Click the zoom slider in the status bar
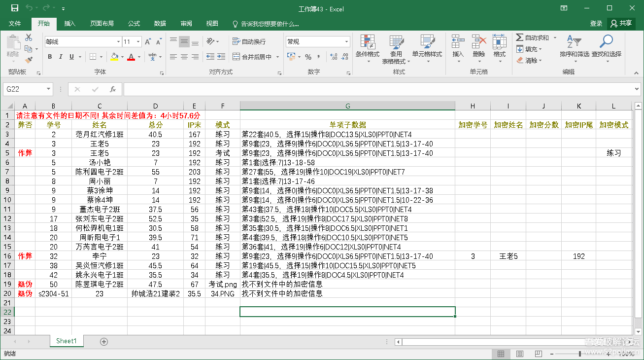The image size is (644, 360). [x=579, y=354]
